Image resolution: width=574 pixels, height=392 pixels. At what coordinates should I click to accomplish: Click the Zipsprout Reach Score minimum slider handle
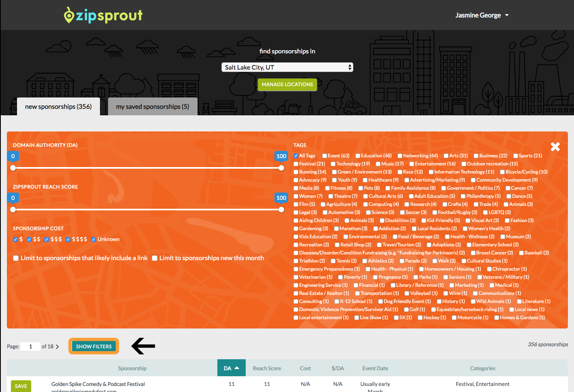click(x=13, y=210)
